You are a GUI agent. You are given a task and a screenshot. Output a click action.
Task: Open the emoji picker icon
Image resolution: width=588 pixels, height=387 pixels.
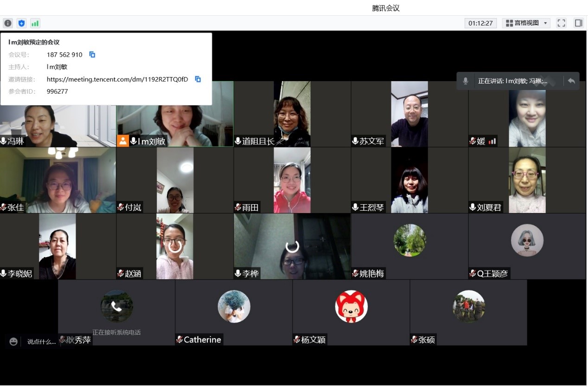pyautogui.click(x=13, y=342)
